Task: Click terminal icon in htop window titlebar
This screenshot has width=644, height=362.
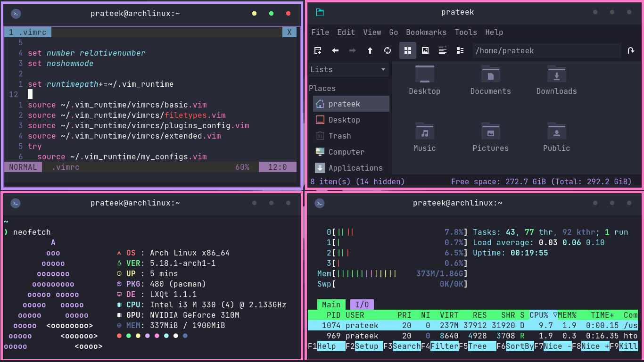Action: click(320, 203)
